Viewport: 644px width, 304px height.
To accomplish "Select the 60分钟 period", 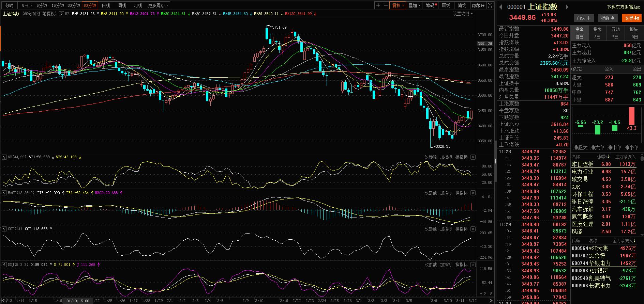I will [x=90, y=5].
